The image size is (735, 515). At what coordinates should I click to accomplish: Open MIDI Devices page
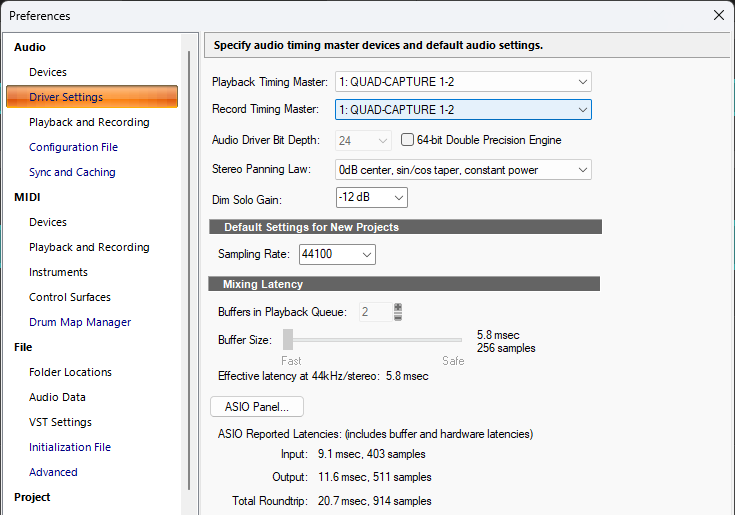48,222
